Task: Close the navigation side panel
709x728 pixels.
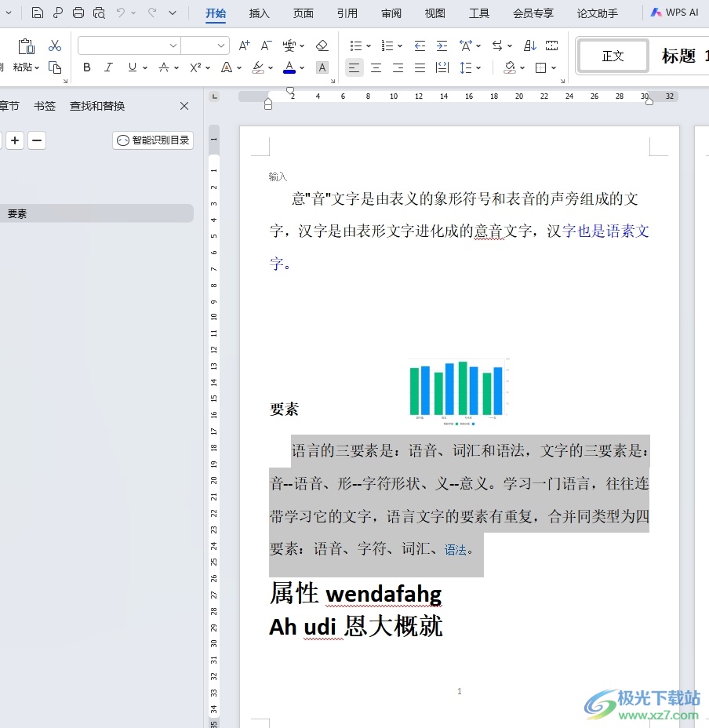Action: coord(184,106)
